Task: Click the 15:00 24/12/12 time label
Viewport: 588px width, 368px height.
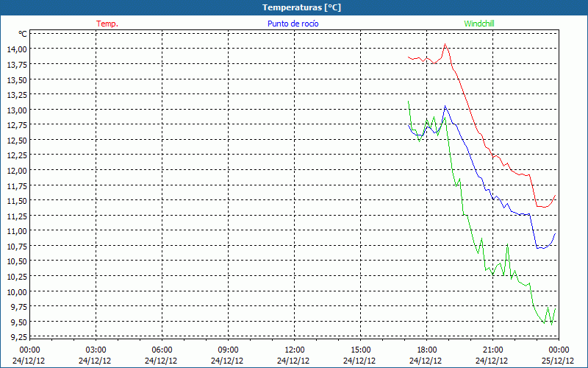Action: pyautogui.click(x=359, y=355)
